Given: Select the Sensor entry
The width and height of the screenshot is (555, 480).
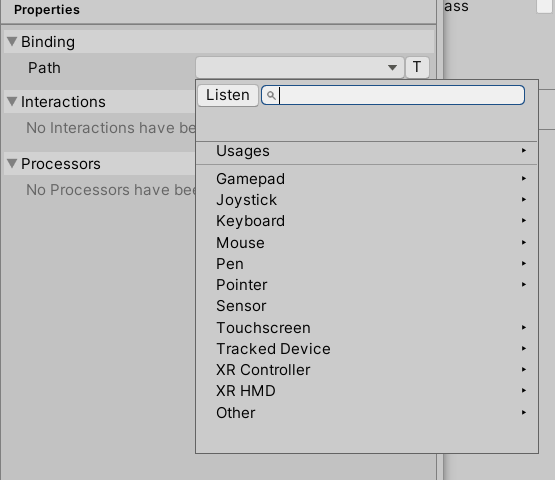Looking at the screenshot, I should point(367,306).
